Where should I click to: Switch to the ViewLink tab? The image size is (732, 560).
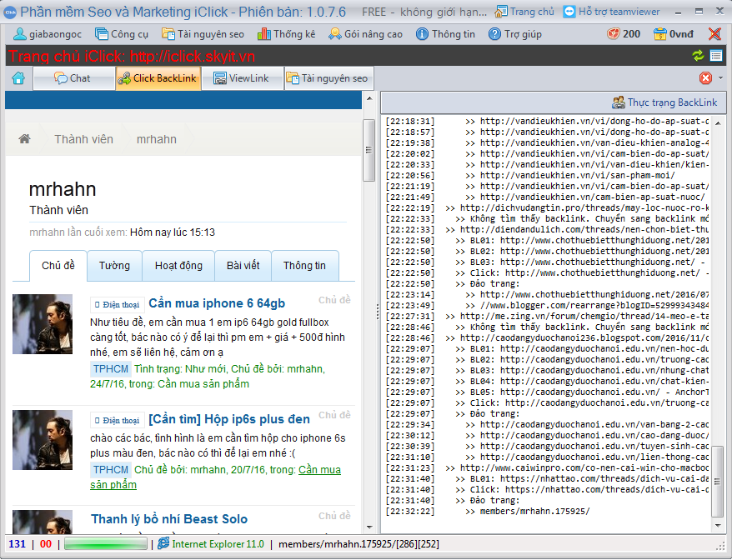242,78
